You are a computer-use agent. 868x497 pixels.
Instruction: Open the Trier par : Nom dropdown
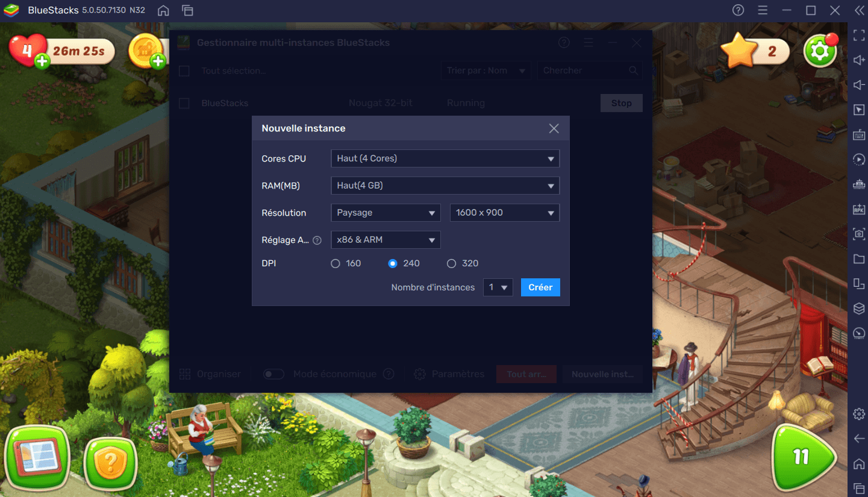click(486, 70)
